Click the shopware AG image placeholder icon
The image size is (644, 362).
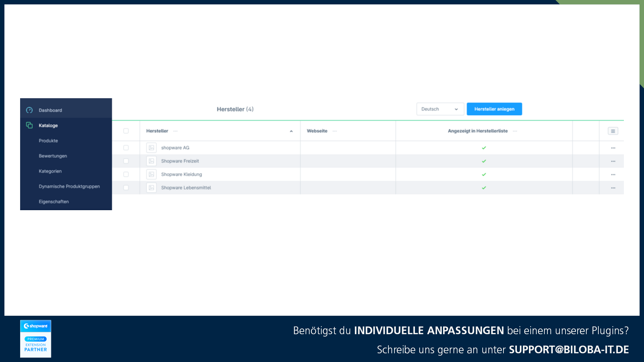tap(151, 147)
